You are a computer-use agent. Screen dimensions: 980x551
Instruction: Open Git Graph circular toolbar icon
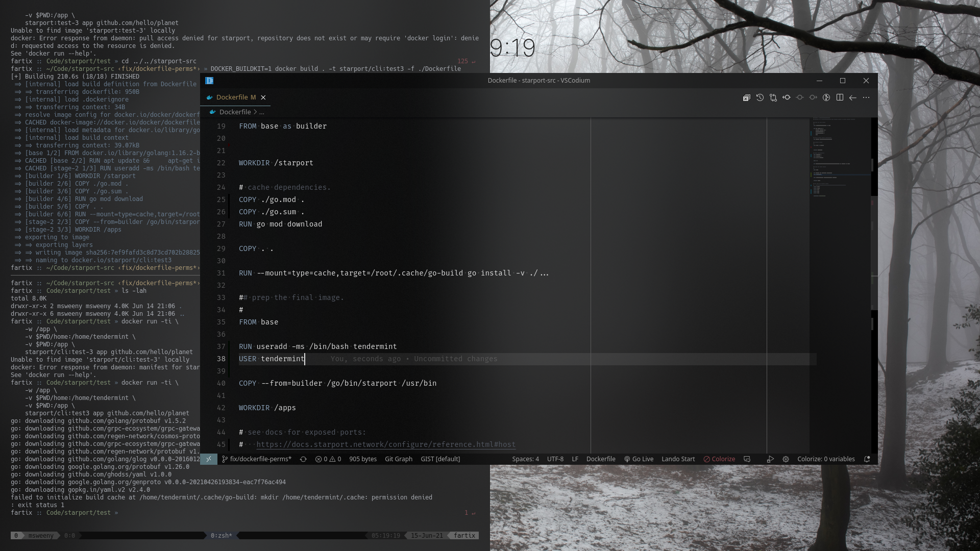click(x=826, y=97)
